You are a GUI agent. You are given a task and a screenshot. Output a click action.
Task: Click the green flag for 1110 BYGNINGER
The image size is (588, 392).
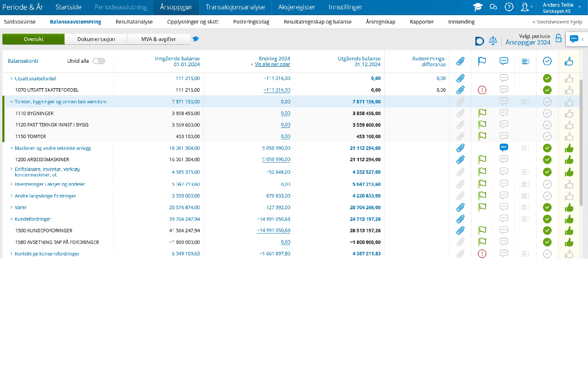[x=482, y=113]
